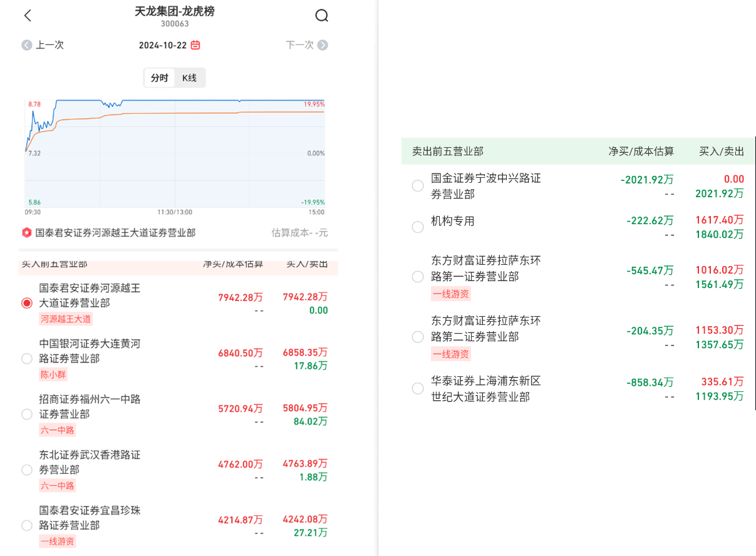
Task: Open search with magnifier icon
Action: click(x=321, y=16)
